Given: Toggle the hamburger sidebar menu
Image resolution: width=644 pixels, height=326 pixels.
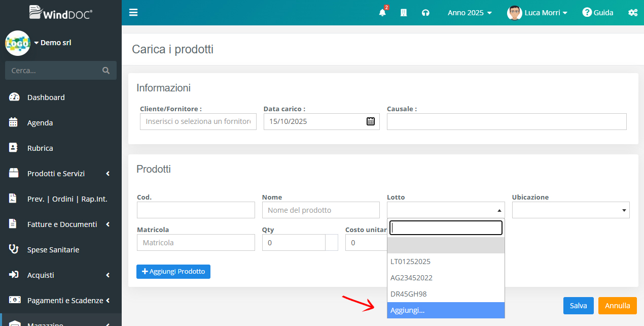Looking at the screenshot, I should pyautogui.click(x=133, y=13).
